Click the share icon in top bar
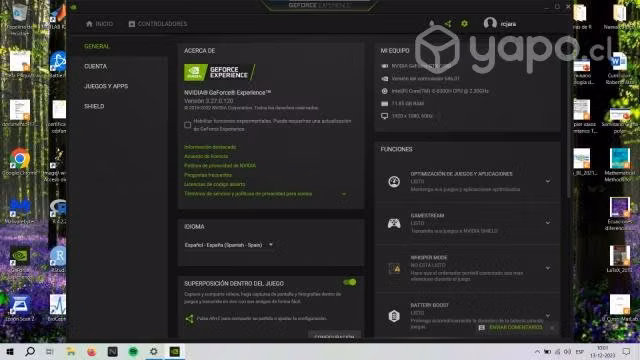This screenshot has height=360, width=640. (448, 24)
